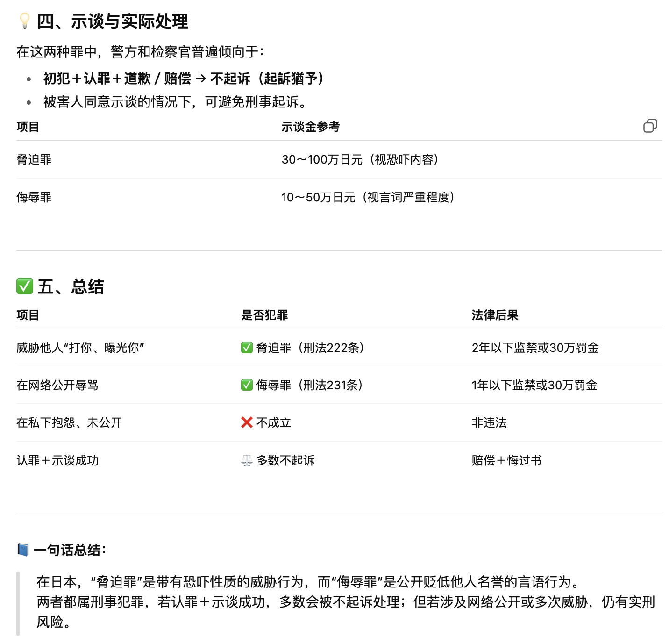The width and height of the screenshot is (669, 644).
Task: Select the 30～100万日元 table cell
Action: click(360, 160)
